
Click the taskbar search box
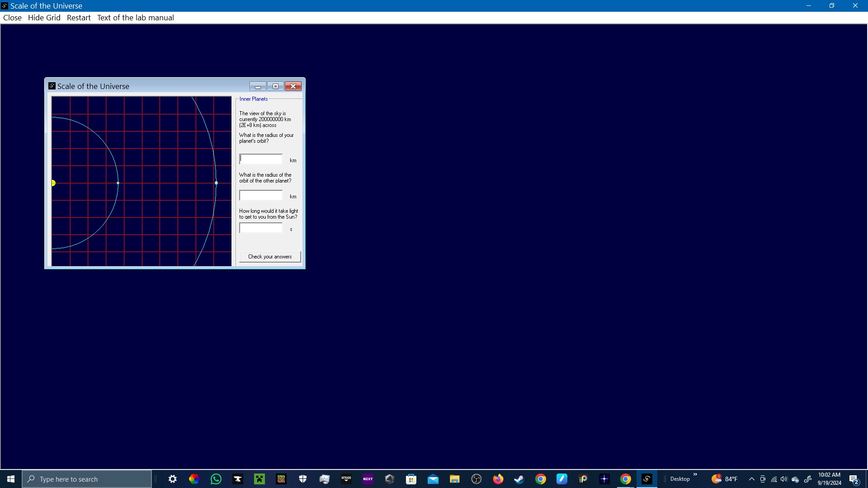(87, 479)
